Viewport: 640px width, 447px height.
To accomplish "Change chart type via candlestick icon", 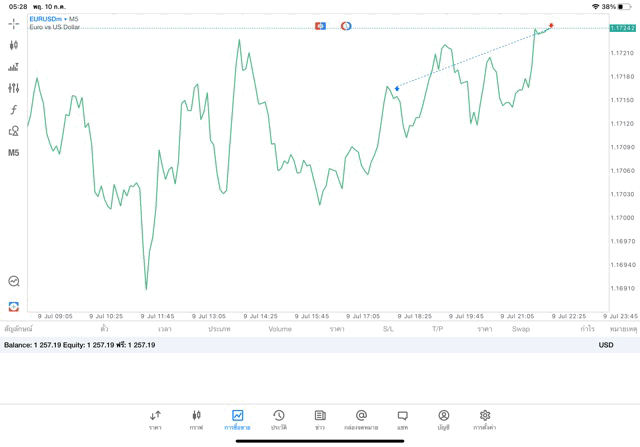I will pos(13,45).
